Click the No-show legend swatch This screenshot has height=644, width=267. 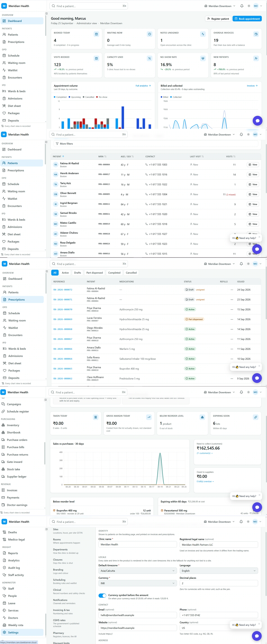[97, 97]
